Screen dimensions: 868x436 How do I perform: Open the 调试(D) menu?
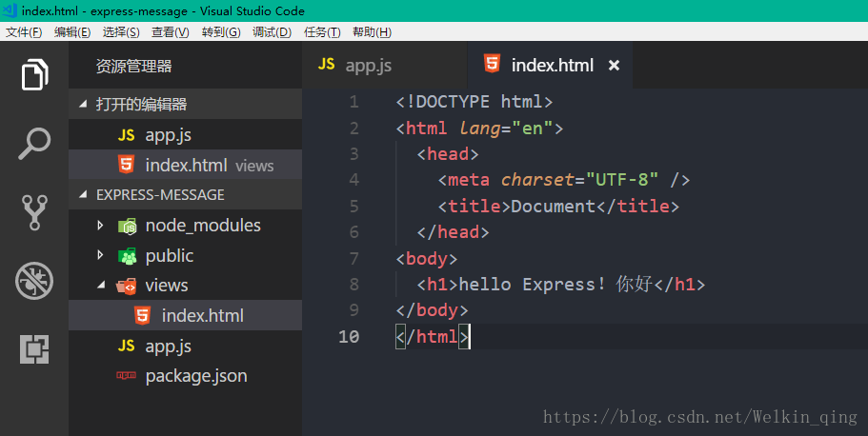pos(272,32)
